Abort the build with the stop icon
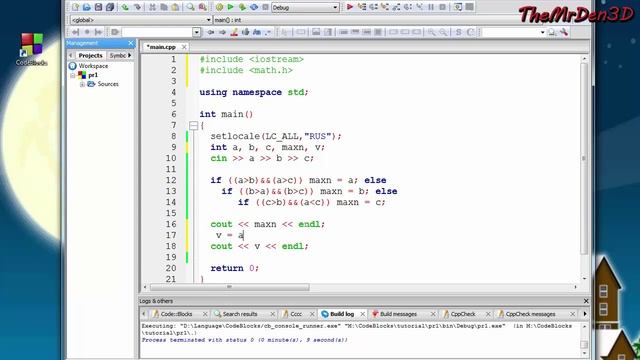This screenshot has height=360, width=640. (x=265, y=7)
